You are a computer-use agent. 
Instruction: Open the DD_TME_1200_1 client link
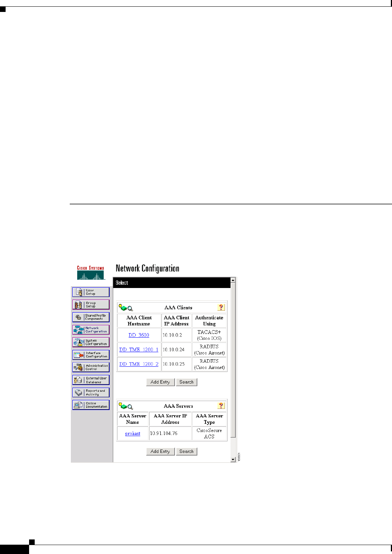point(139,350)
